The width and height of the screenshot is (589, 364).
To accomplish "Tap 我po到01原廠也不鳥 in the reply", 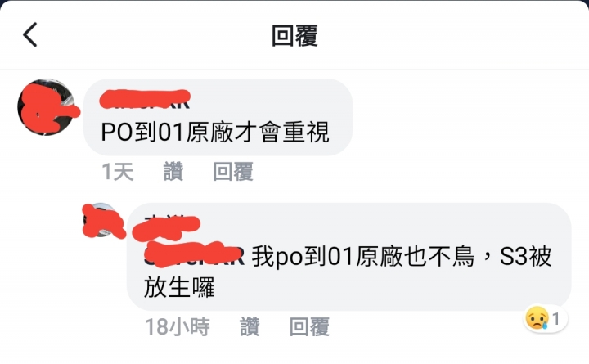I will click(x=363, y=257).
